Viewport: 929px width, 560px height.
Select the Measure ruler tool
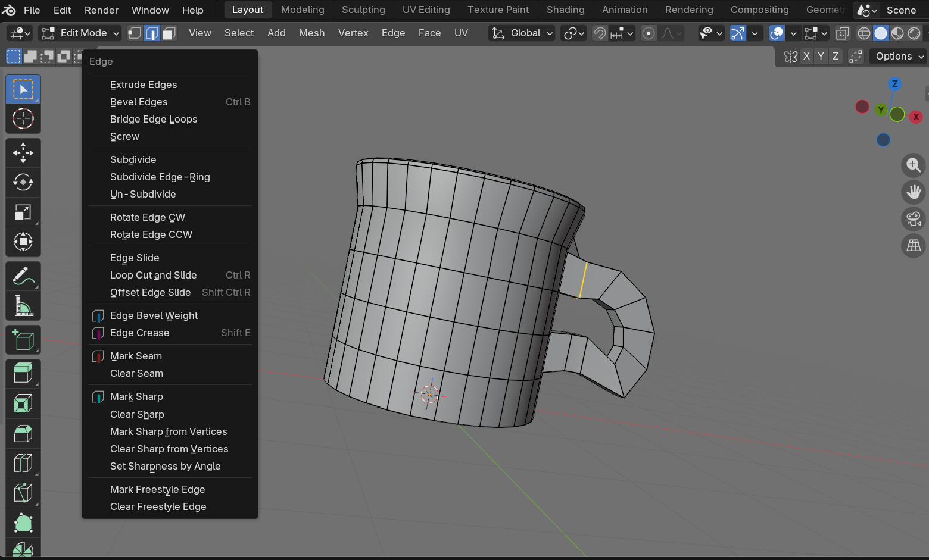click(23, 306)
